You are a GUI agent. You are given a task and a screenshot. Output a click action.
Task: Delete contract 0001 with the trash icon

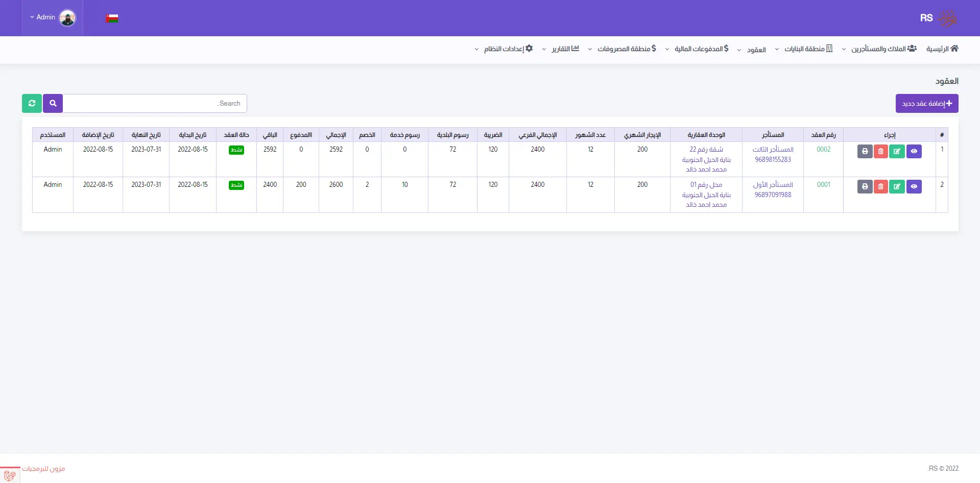pos(880,187)
